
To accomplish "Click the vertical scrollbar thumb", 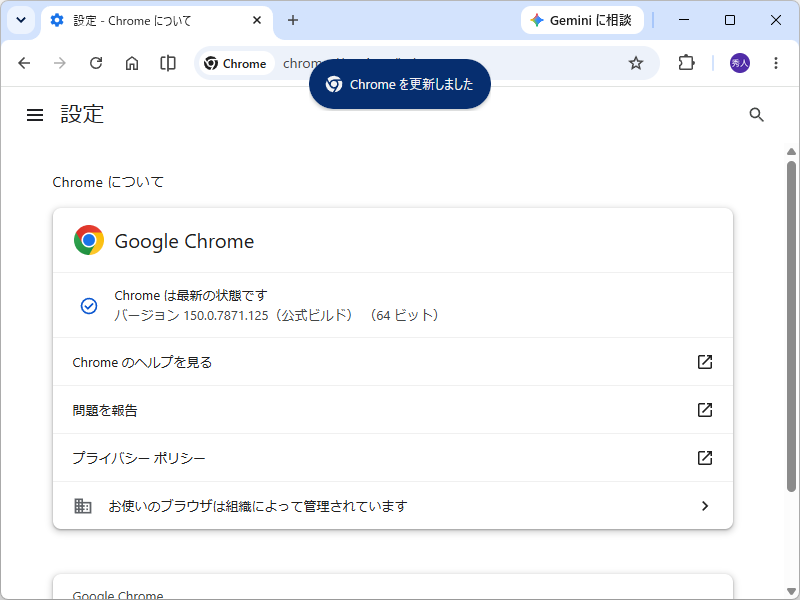I will 791,327.
